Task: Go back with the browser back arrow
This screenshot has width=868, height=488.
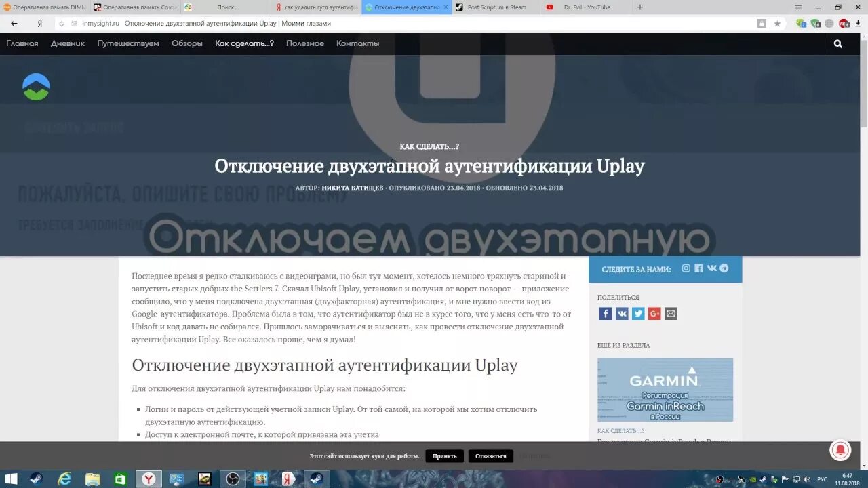Action: click(14, 23)
